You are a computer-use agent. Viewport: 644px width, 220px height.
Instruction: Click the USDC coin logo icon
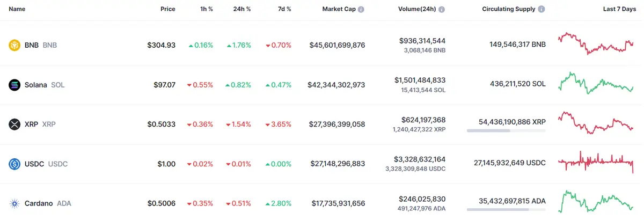point(14,164)
